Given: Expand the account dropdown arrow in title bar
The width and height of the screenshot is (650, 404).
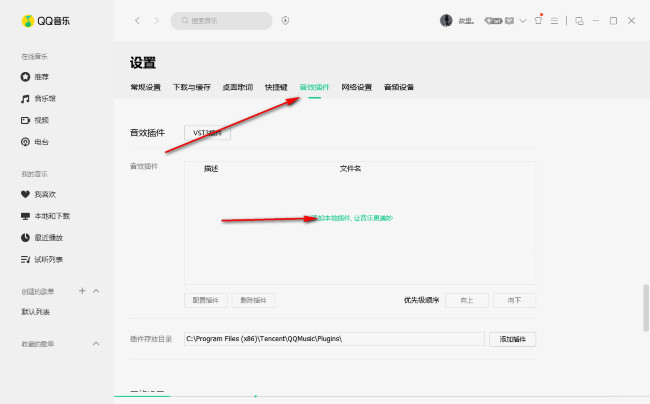Looking at the screenshot, I should [x=523, y=20].
